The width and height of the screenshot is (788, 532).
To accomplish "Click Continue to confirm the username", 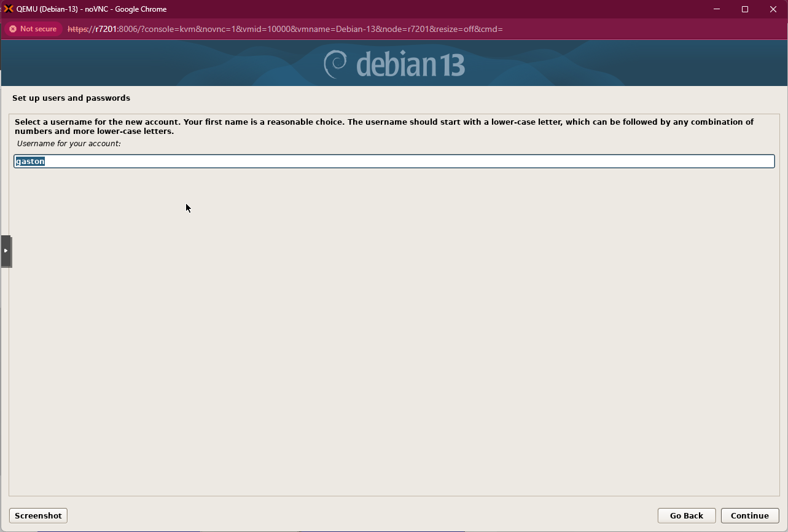I will click(x=749, y=515).
